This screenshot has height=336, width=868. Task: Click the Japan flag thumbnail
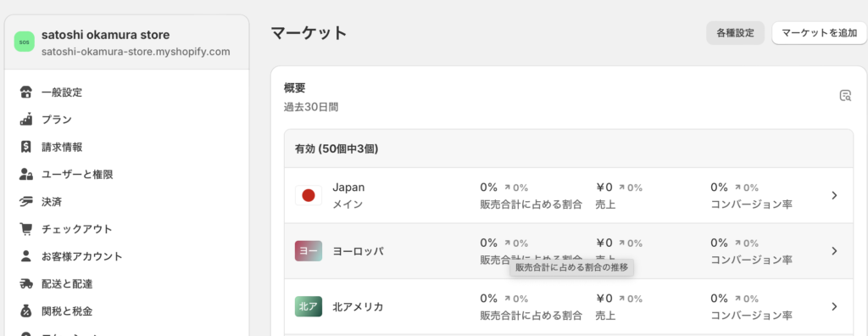tap(309, 195)
